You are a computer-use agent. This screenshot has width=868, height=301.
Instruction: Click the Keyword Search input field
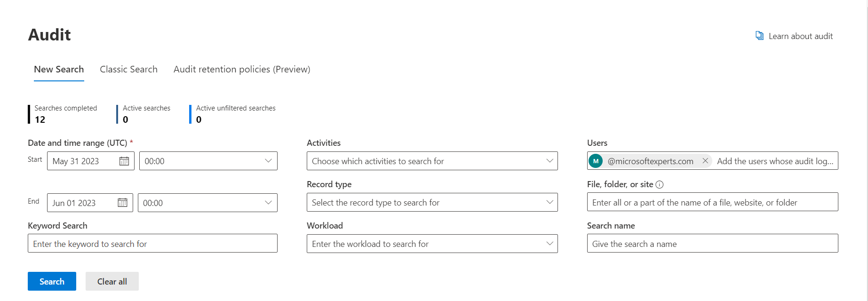tap(152, 244)
